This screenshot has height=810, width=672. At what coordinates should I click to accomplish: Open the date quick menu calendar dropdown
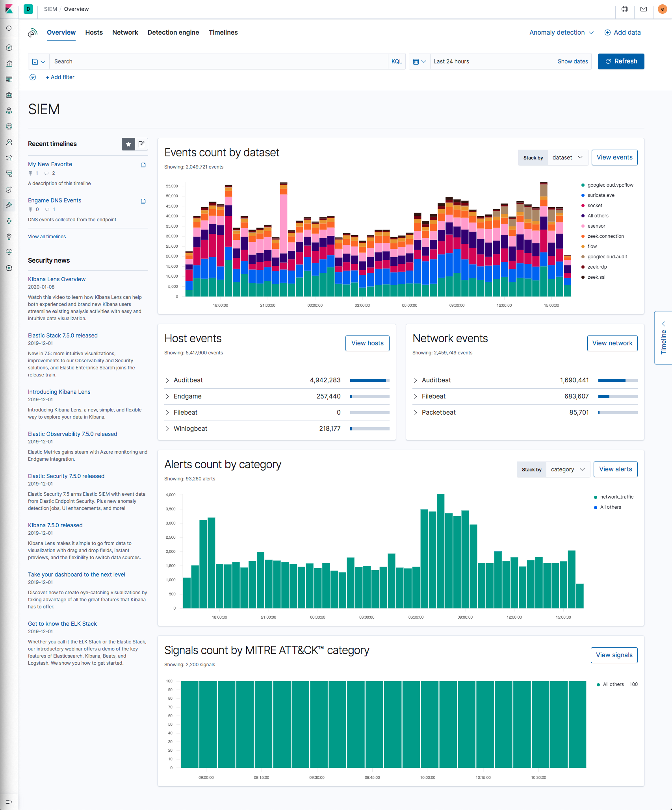(x=420, y=61)
